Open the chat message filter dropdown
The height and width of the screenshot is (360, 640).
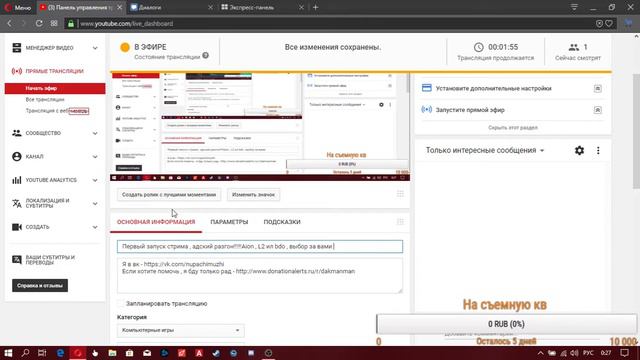485,150
